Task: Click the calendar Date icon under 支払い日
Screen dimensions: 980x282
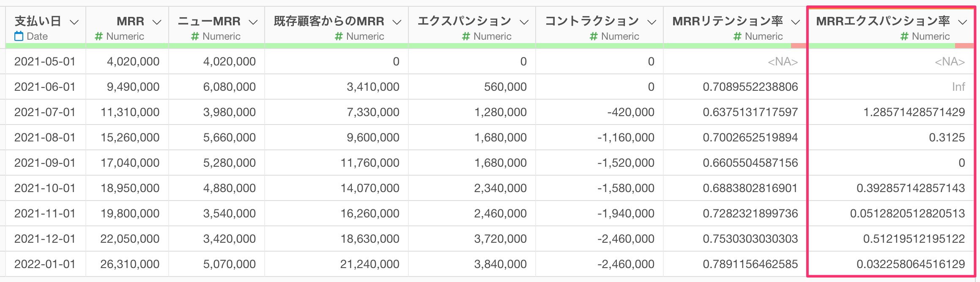Action: point(19,36)
